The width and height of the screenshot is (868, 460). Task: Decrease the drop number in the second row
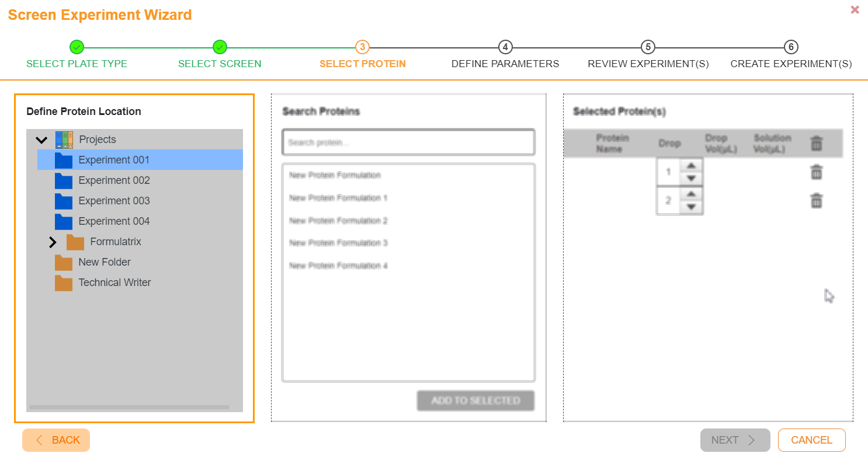[x=691, y=207]
